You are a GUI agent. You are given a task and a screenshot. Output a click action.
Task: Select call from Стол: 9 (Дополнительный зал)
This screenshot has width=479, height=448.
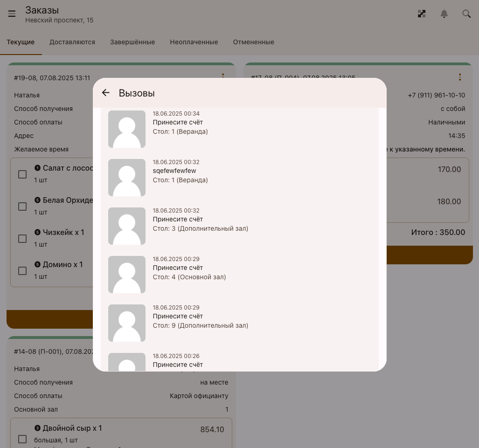point(240,323)
